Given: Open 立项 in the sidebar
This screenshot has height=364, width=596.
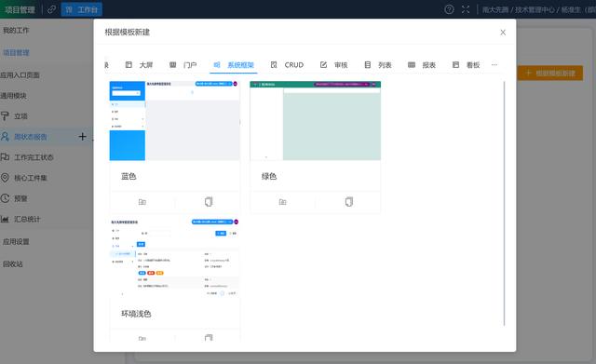Looking at the screenshot, I should point(20,116).
